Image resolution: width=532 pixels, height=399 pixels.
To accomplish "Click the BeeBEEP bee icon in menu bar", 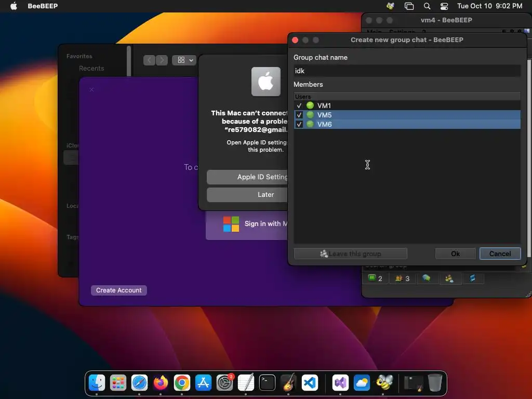I will coord(390,6).
